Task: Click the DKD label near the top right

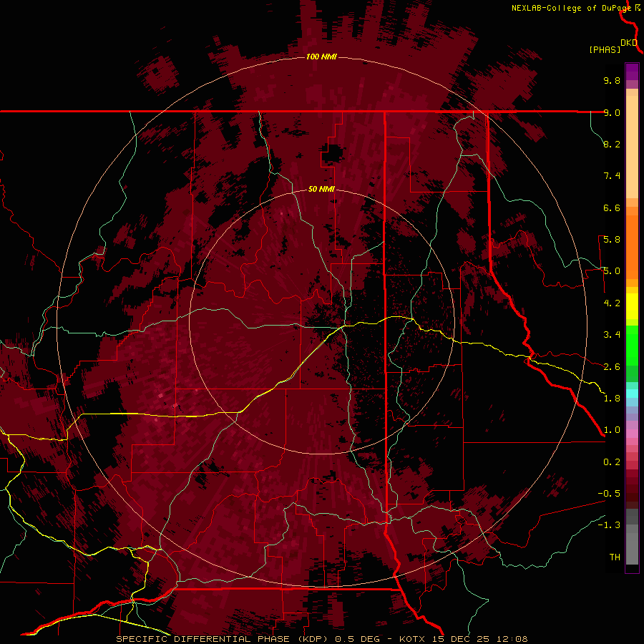Action: [x=629, y=42]
